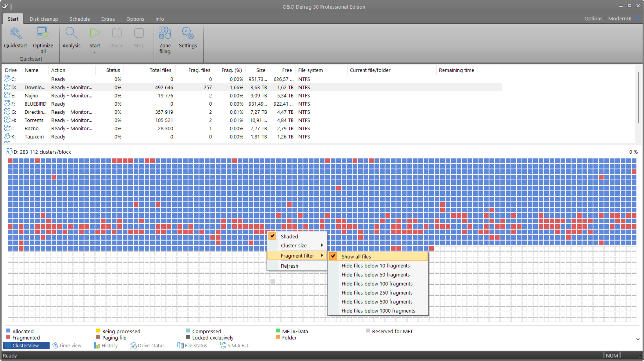
Task: Click Refresh in the context menu
Action: point(289,266)
